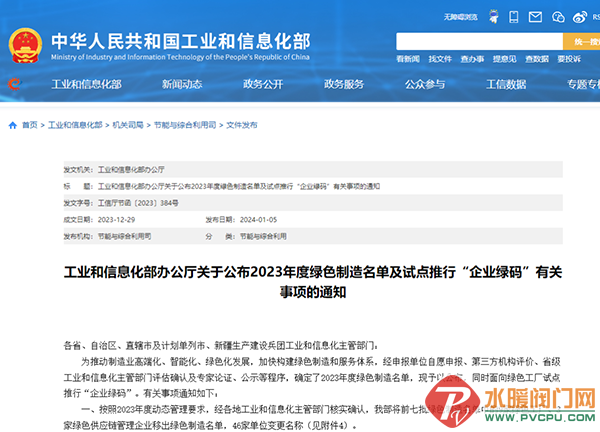The height and width of the screenshot is (432, 600).
Task: Click the orange 统一搜索 search button
Action: point(582,41)
